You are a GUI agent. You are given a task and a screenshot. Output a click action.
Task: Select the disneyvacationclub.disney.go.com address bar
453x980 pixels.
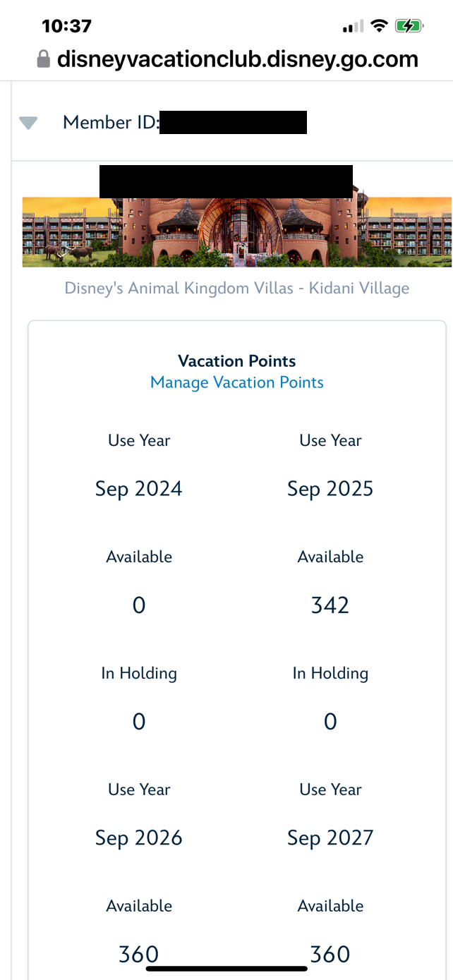pyautogui.click(x=237, y=59)
